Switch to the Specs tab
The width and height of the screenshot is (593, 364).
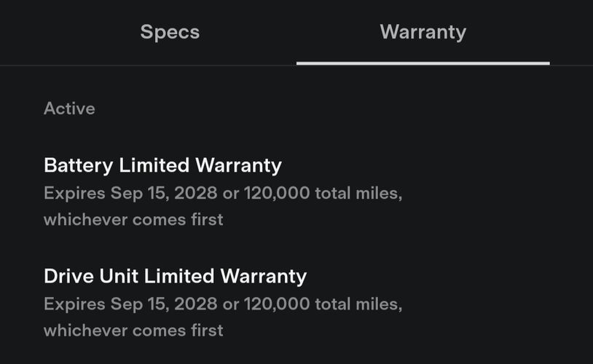[x=170, y=32]
